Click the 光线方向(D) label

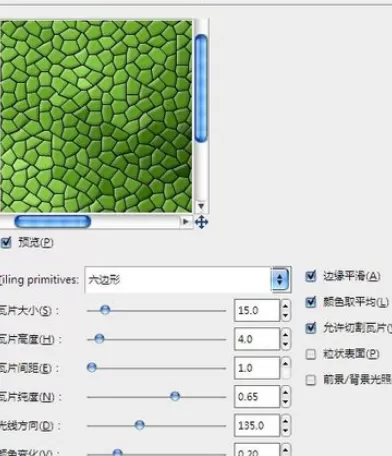coord(30,426)
